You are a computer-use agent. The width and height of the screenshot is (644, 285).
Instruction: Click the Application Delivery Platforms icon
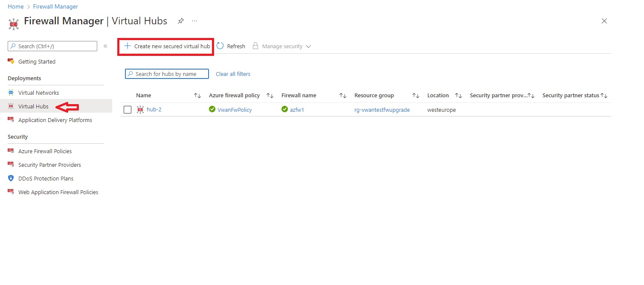[11, 120]
